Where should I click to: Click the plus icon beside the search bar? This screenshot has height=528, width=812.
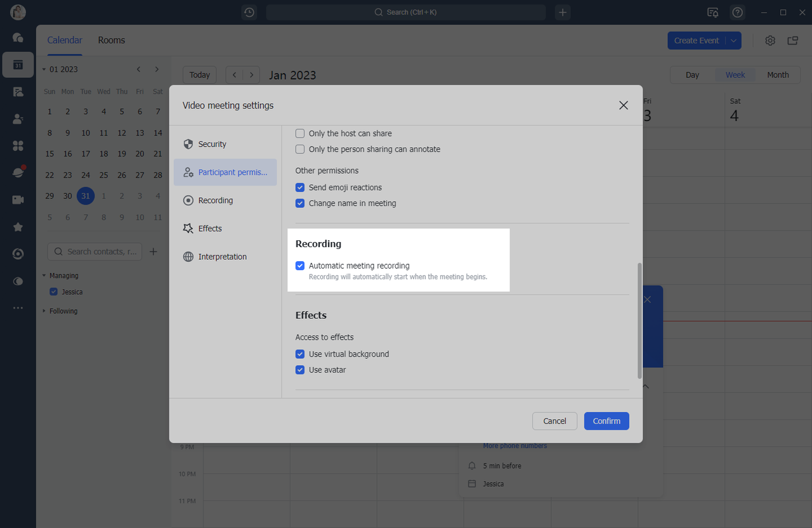[x=563, y=12]
